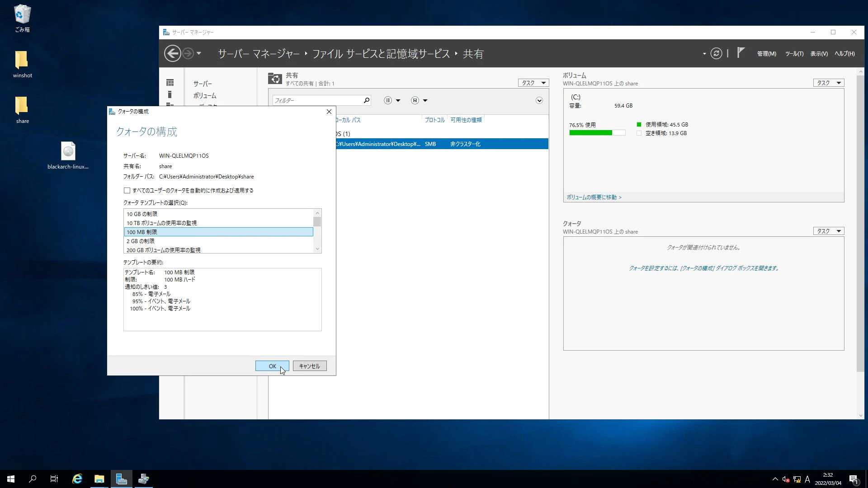The width and height of the screenshot is (868, 488).
Task: Click the green 使用領域 legend swatch
Action: click(639, 124)
